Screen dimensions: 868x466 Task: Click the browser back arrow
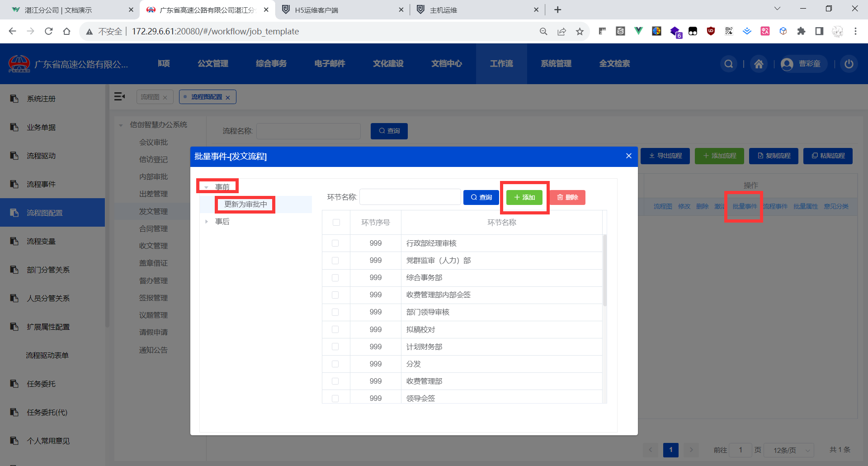tap(13, 31)
